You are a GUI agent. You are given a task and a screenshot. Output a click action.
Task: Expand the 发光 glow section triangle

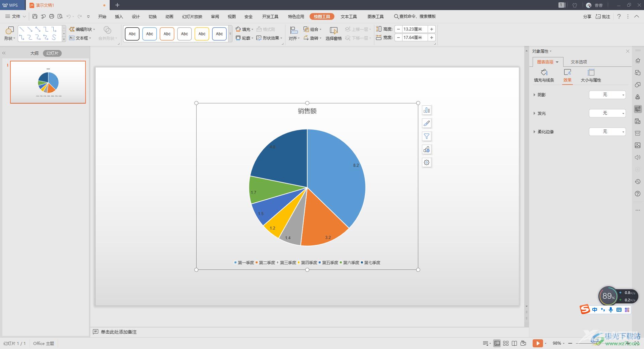coord(534,113)
